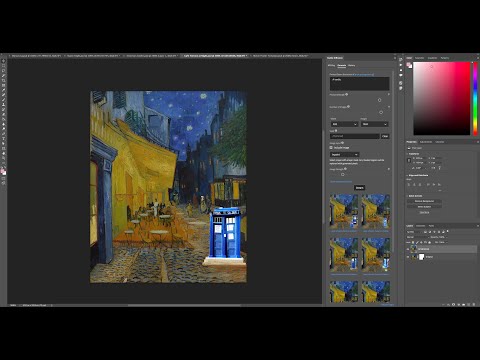Select the Brush tool
The width and height of the screenshot is (480, 360).
pos(3,100)
